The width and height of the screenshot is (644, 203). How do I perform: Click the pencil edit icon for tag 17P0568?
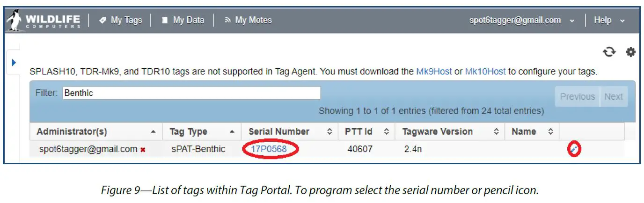574,149
